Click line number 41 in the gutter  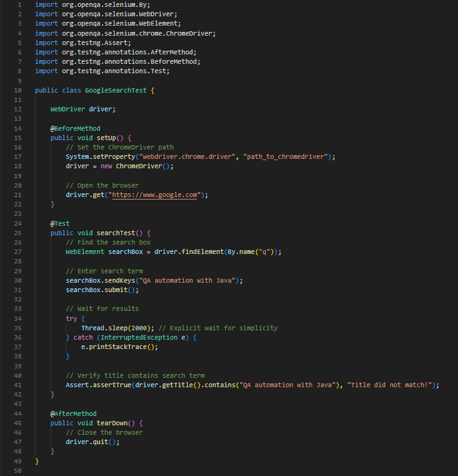pyautogui.click(x=18, y=385)
